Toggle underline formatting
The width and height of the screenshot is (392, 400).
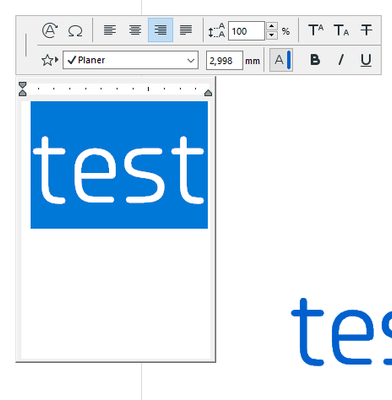(x=366, y=61)
